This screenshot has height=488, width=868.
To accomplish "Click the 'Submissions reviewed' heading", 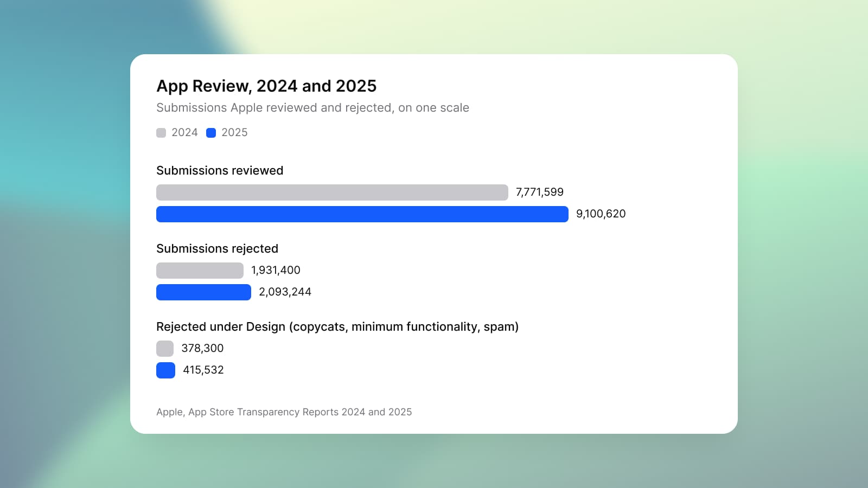I will [220, 170].
